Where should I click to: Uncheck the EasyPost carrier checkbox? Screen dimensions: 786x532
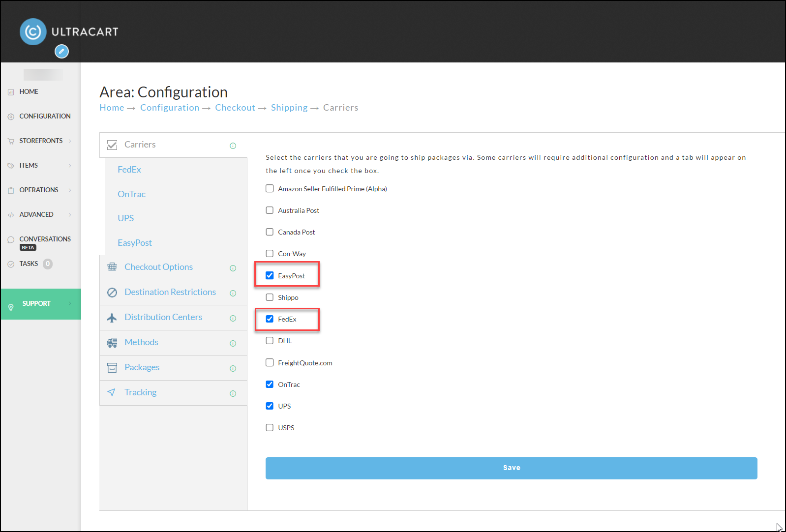coord(270,275)
